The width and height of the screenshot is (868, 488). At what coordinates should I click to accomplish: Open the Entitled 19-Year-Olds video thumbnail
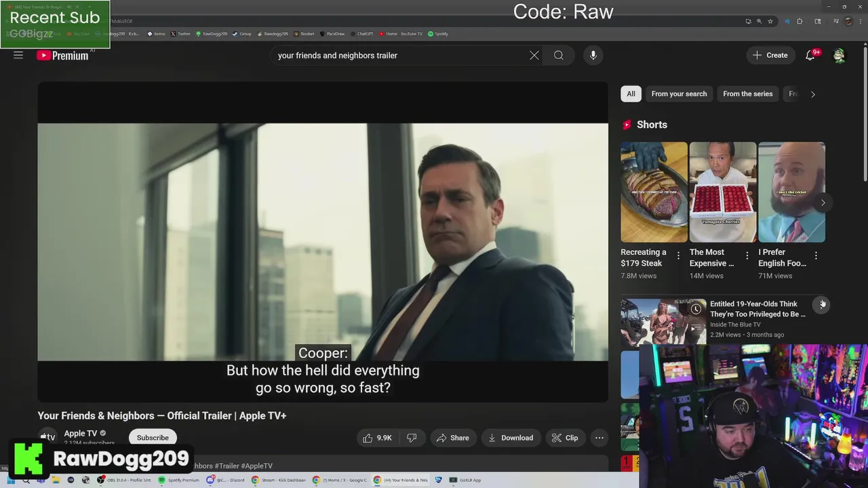coord(663,322)
